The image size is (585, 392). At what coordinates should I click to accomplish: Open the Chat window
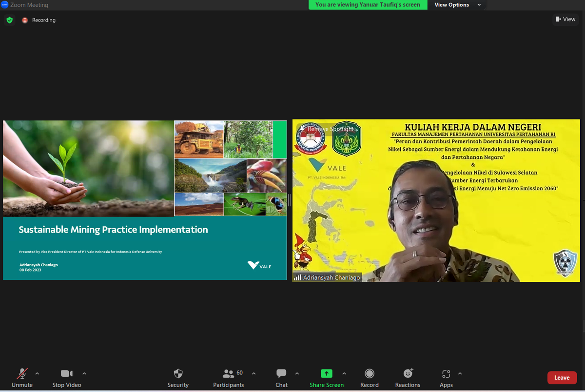pyautogui.click(x=281, y=378)
